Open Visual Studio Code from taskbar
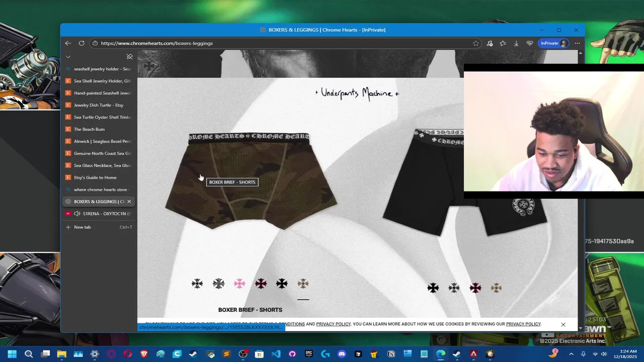This screenshot has width=644, height=362. tap(276, 354)
